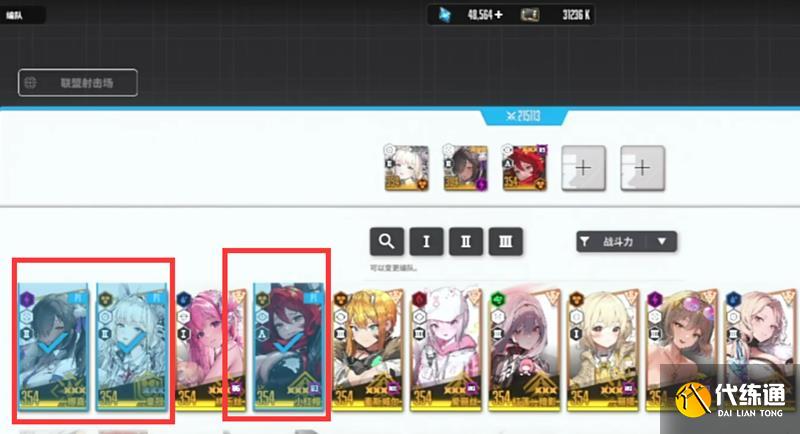Open the 战斗力 sorting combo box
The height and width of the screenshot is (434, 800).
coord(627,241)
